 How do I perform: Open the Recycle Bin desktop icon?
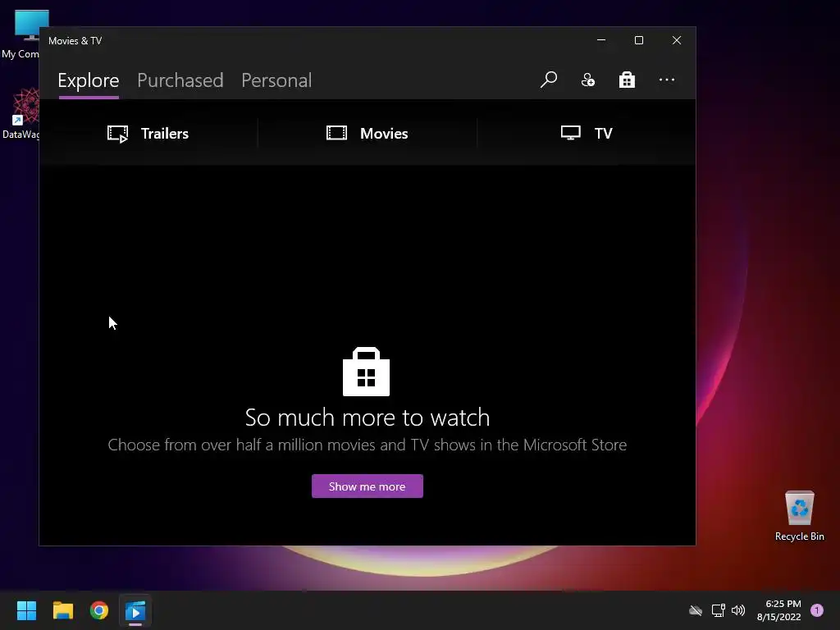(799, 516)
